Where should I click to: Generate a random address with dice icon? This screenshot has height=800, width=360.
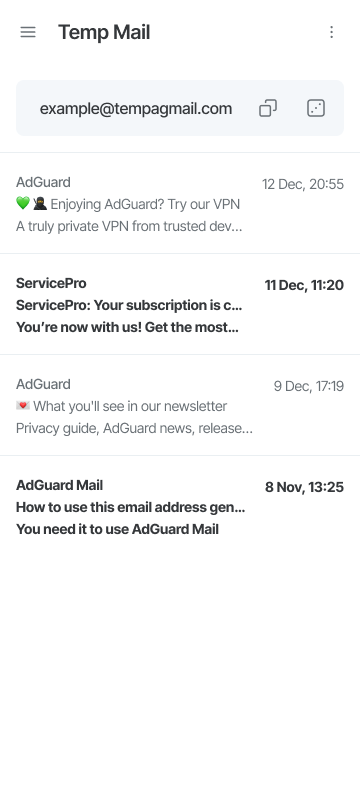click(316, 108)
